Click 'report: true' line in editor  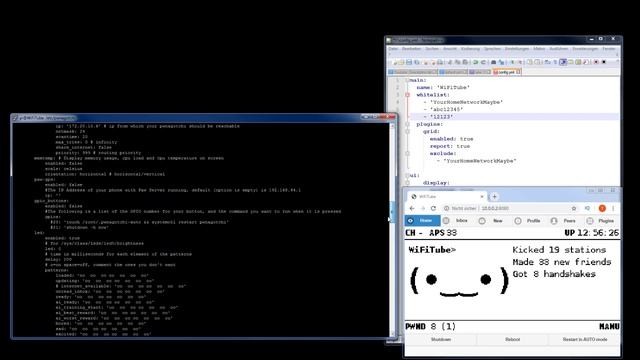pos(450,146)
